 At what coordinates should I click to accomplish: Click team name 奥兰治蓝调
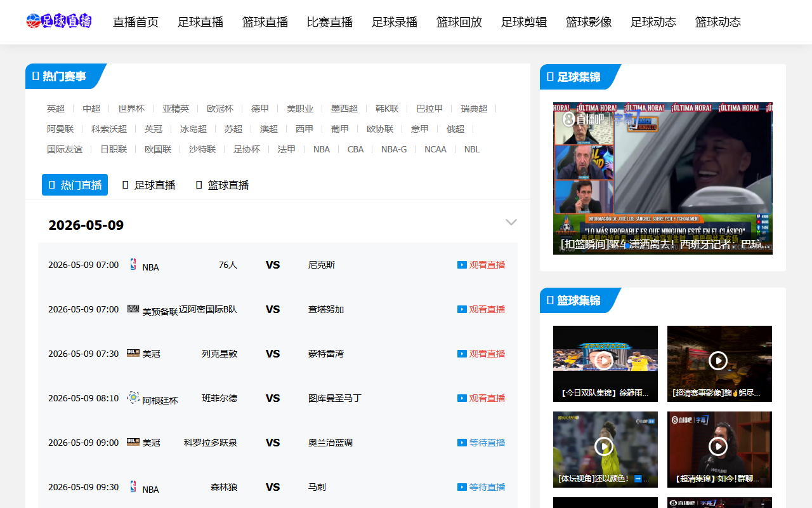(331, 443)
